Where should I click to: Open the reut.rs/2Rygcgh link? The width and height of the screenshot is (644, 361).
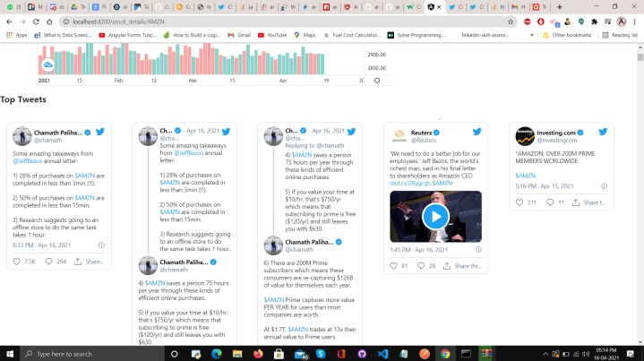click(410, 183)
